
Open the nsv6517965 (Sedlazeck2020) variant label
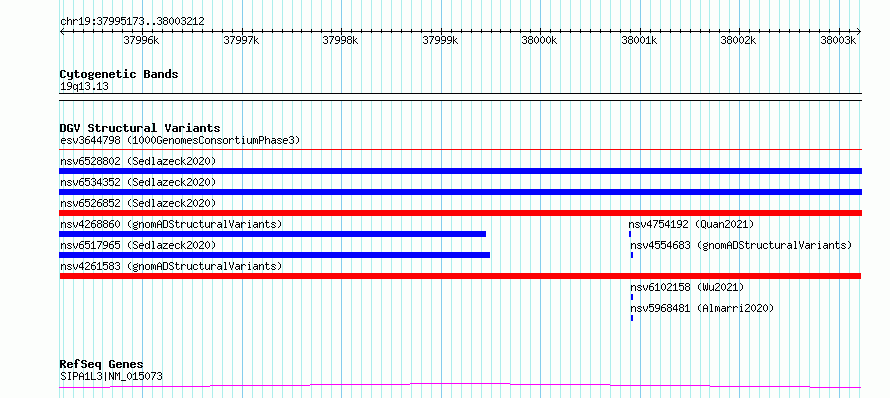(x=138, y=245)
